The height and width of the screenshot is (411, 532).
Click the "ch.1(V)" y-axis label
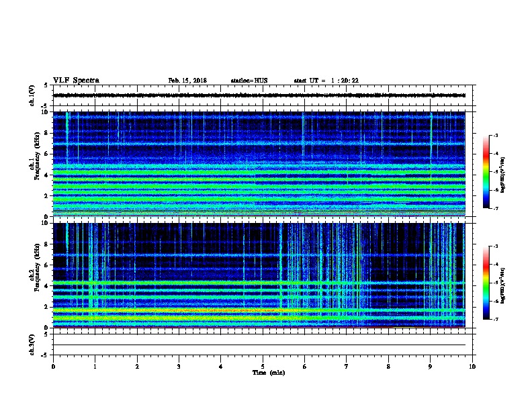point(32,95)
